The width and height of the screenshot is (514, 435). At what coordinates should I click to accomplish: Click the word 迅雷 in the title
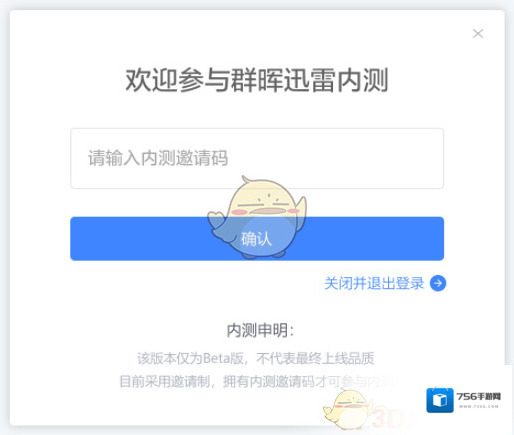310,80
